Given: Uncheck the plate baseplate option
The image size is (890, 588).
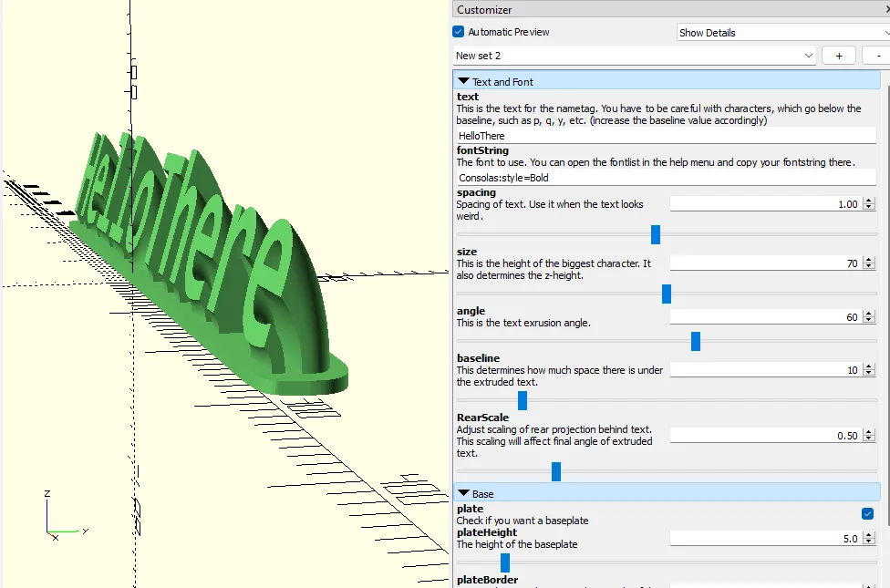Looking at the screenshot, I should point(866,513).
